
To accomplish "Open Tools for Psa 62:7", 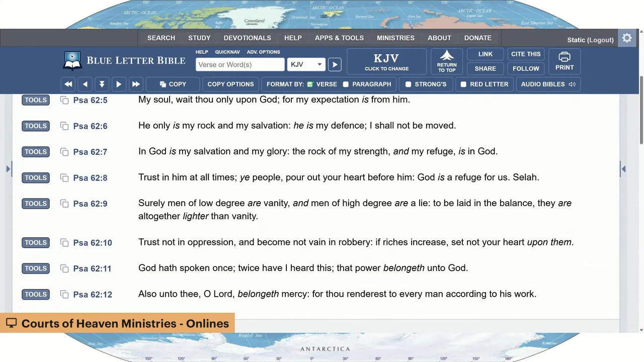I will [36, 152].
